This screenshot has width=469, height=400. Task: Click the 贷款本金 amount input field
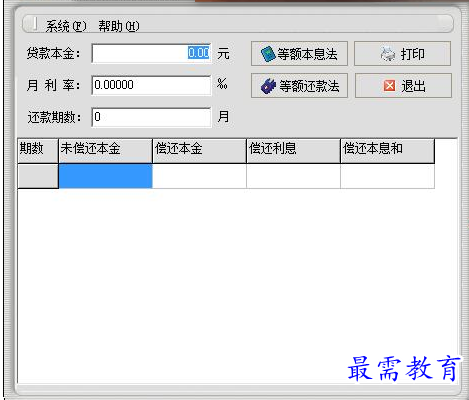pyautogui.click(x=151, y=53)
